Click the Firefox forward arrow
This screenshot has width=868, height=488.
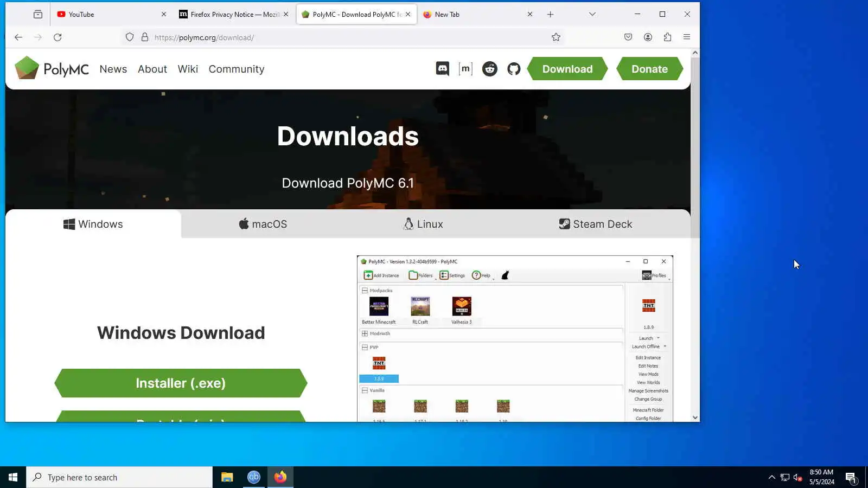[38, 37]
